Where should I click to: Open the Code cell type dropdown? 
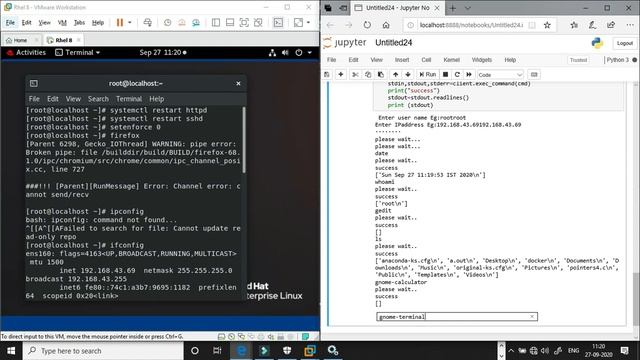point(500,75)
